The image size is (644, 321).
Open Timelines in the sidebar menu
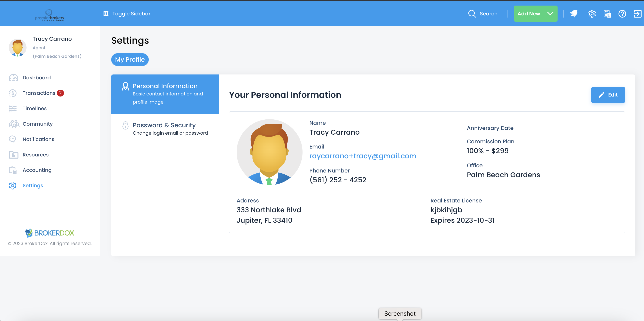coord(34,108)
